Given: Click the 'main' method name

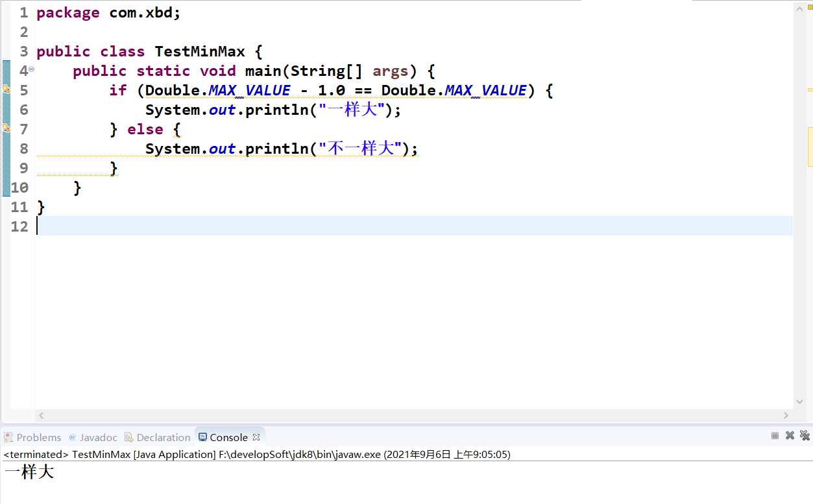Looking at the screenshot, I should (263, 71).
